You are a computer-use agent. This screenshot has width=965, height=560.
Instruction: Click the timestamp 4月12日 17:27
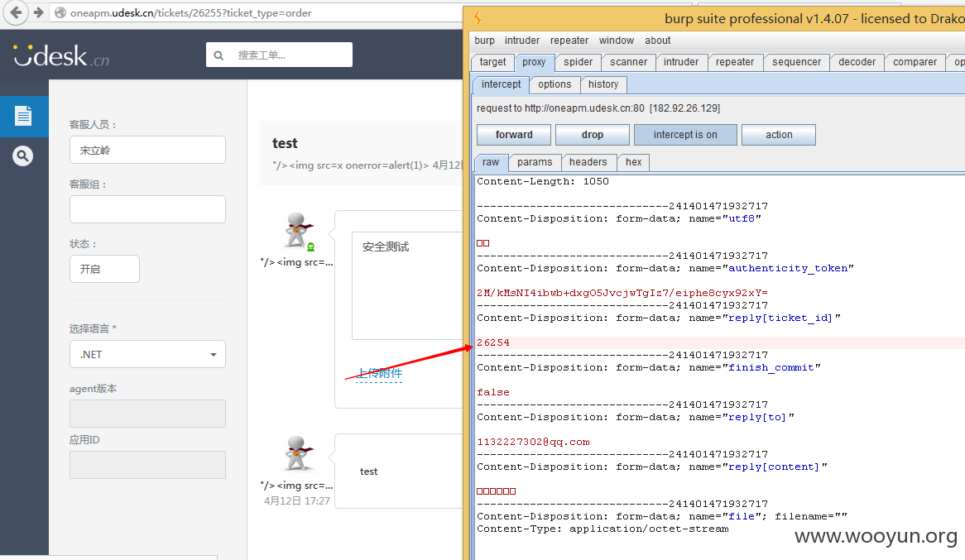click(x=297, y=501)
